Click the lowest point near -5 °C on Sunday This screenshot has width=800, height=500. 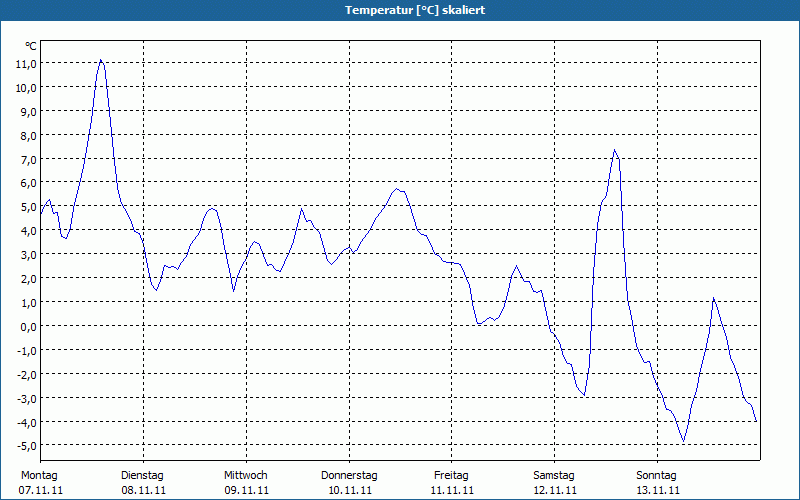pos(684,441)
